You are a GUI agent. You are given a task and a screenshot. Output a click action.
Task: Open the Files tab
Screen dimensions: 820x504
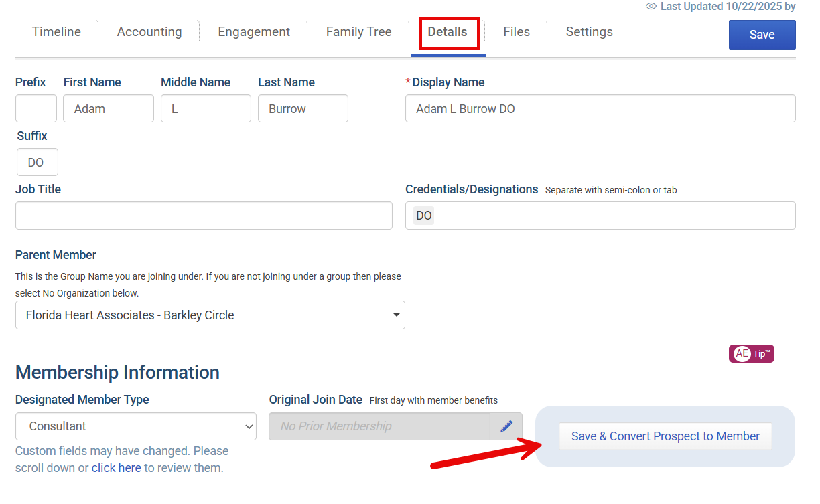[x=517, y=32]
